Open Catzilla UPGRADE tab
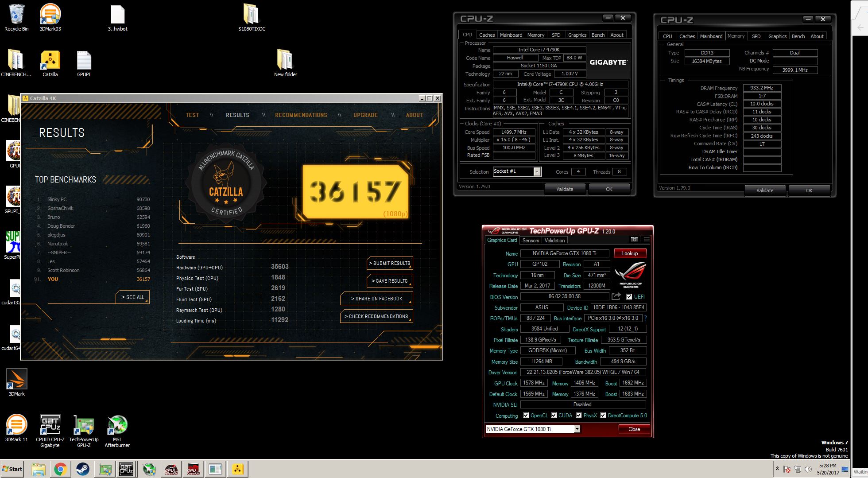Screen dimensions: 868x478 coord(365,115)
